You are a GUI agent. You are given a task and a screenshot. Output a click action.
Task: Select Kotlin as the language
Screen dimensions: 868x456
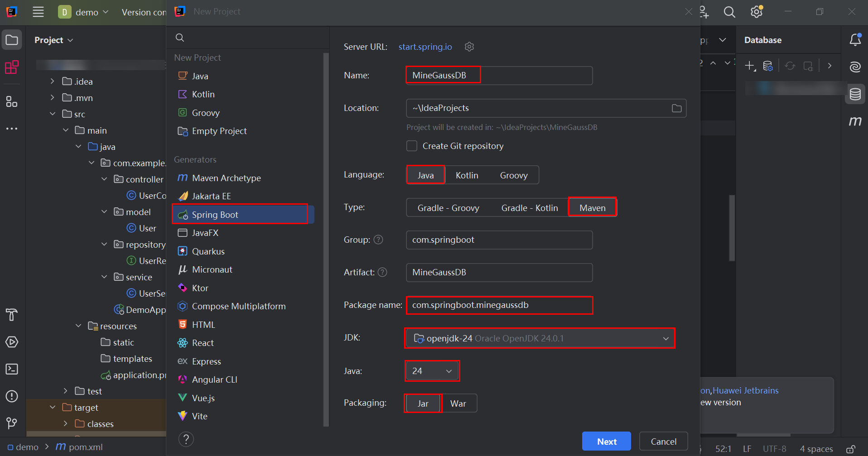pyautogui.click(x=467, y=175)
